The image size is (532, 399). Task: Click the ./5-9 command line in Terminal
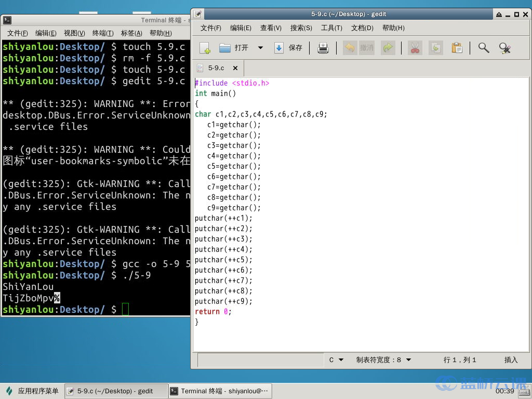(77, 275)
